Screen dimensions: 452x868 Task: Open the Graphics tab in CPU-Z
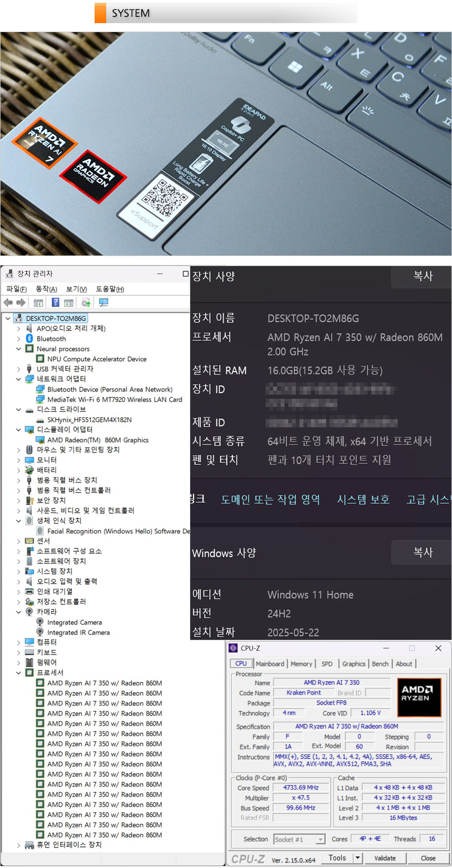pyautogui.click(x=354, y=663)
